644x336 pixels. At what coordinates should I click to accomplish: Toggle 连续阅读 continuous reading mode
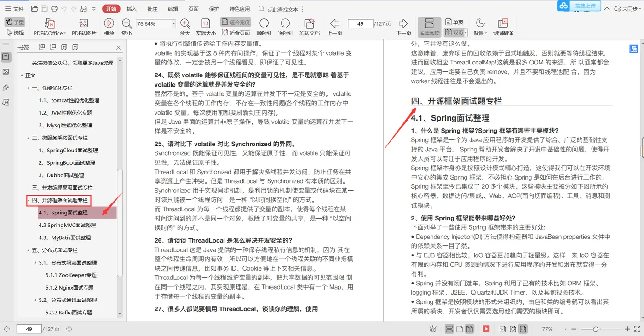click(x=429, y=27)
